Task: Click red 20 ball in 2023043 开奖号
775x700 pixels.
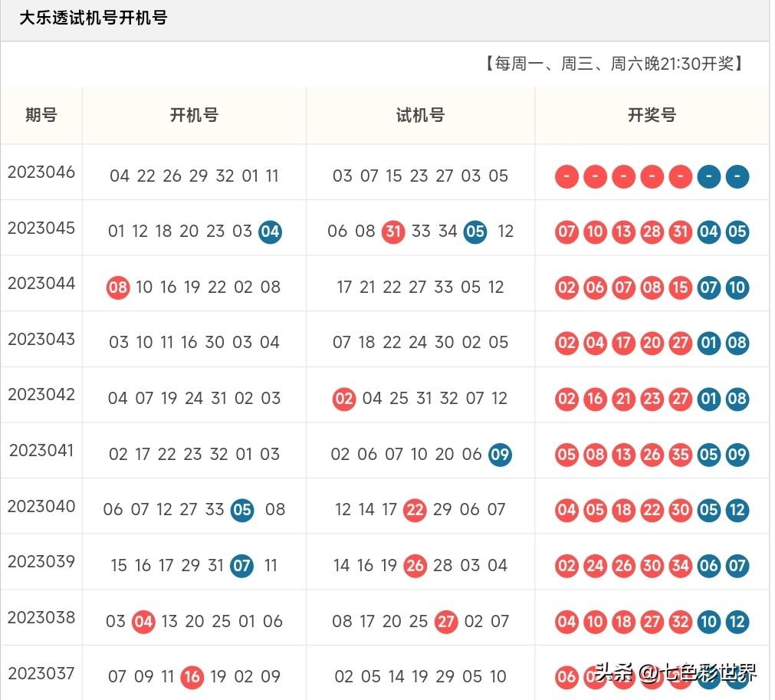Action: tap(652, 343)
